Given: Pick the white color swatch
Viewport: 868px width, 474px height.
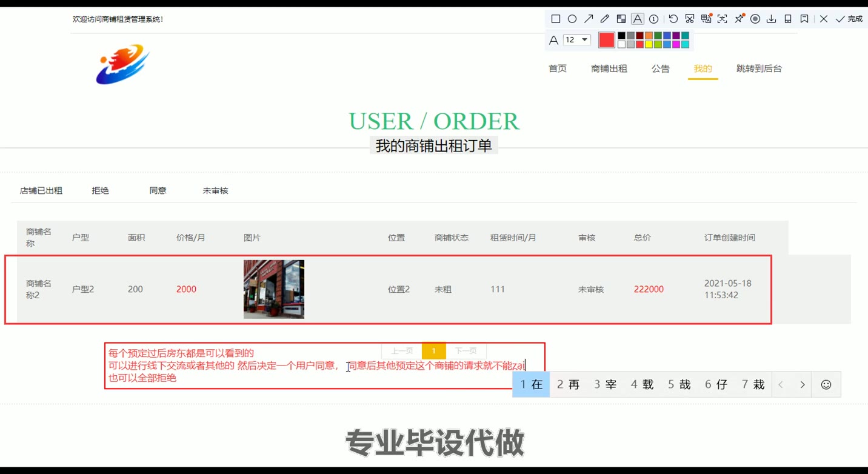Looking at the screenshot, I should (621, 44).
